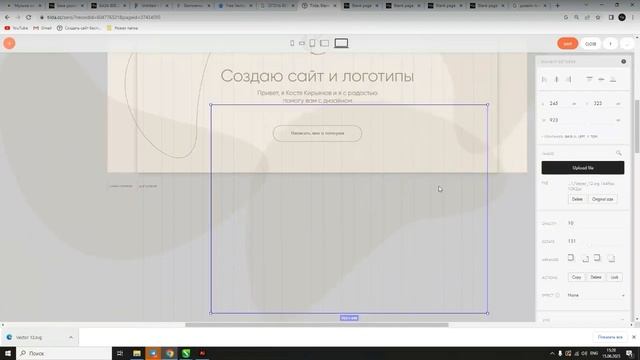Reload the browser page

(28, 18)
